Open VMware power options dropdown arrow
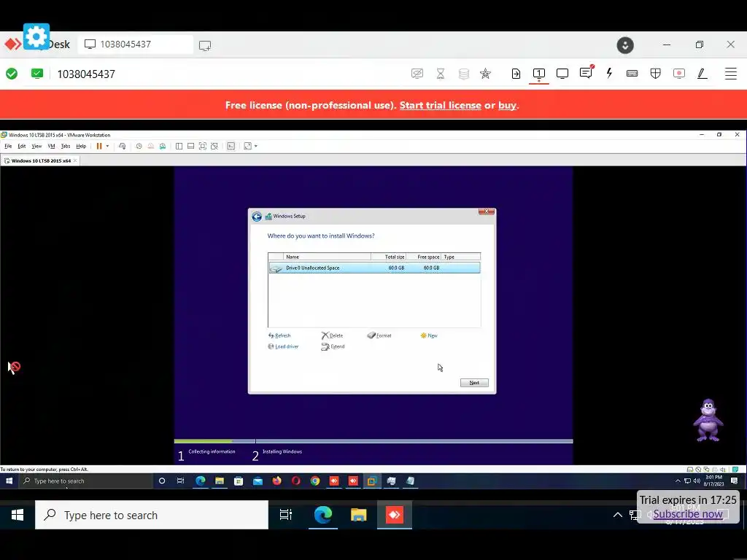Screen dimensions: 747x560 click(x=108, y=146)
